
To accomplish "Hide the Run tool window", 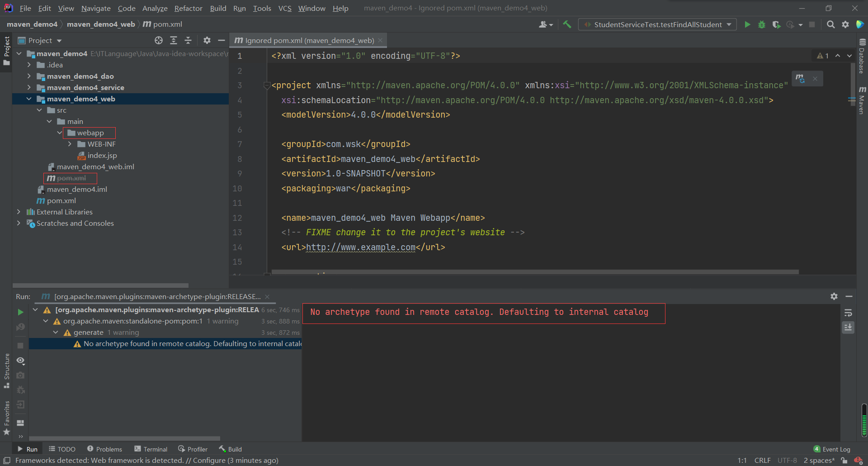I will [x=849, y=296].
